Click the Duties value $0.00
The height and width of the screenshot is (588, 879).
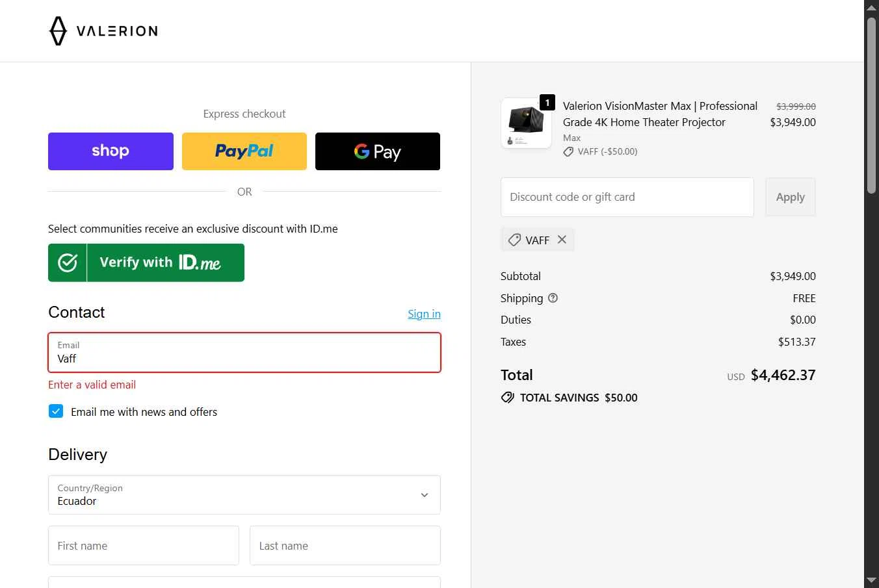tap(803, 320)
